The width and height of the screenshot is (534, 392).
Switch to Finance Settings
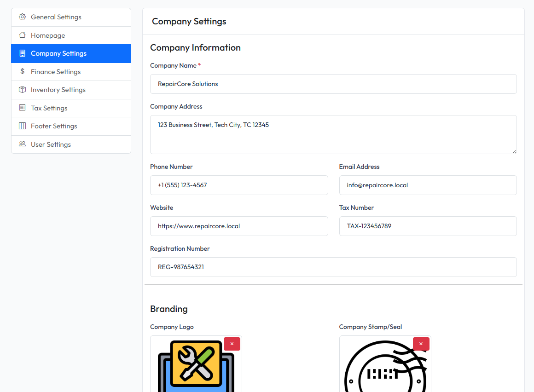55,72
